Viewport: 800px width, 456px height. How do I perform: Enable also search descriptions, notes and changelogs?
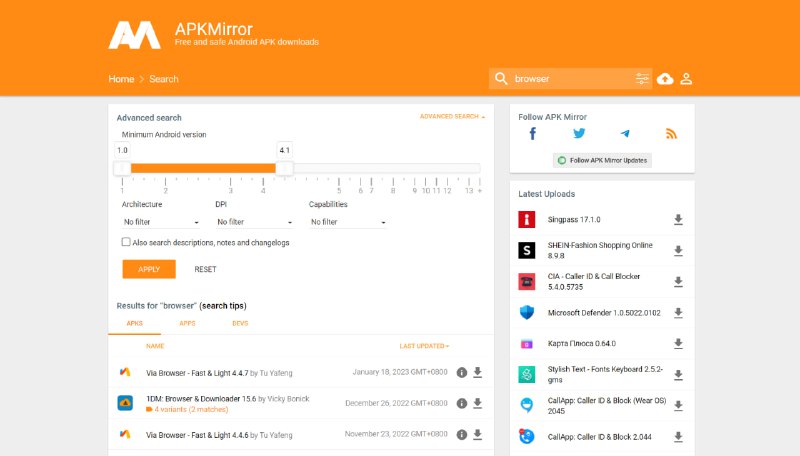coord(126,242)
